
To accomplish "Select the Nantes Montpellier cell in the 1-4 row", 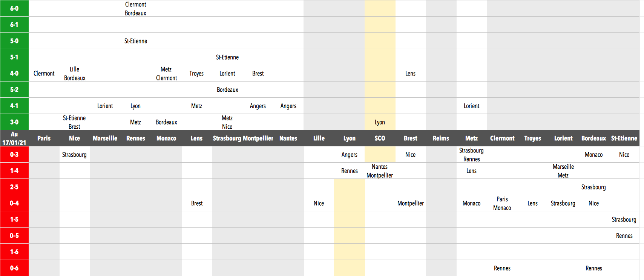I will 380,171.
